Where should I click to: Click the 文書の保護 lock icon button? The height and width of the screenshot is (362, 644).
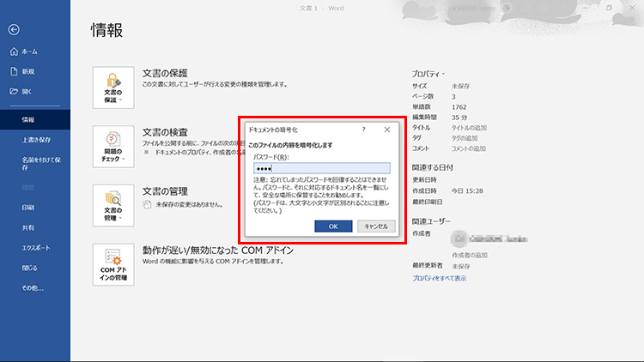click(x=112, y=87)
